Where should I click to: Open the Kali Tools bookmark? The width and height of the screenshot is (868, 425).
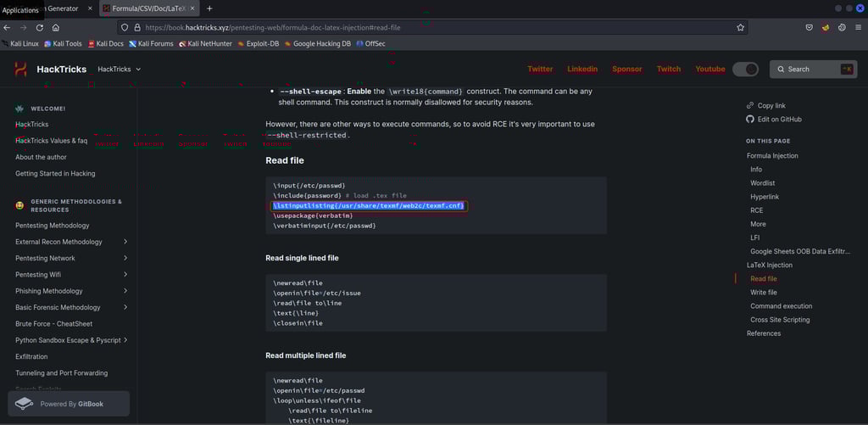(63, 43)
